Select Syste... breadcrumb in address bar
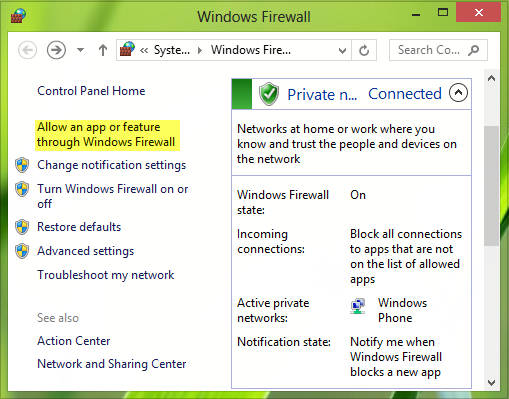509x399 pixels. click(x=172, y=50)
